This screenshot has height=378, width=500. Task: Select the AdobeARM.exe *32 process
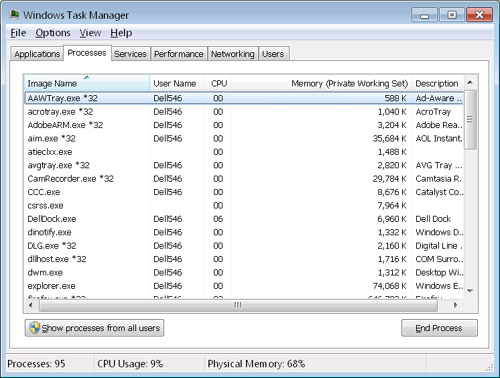(244, 125)
